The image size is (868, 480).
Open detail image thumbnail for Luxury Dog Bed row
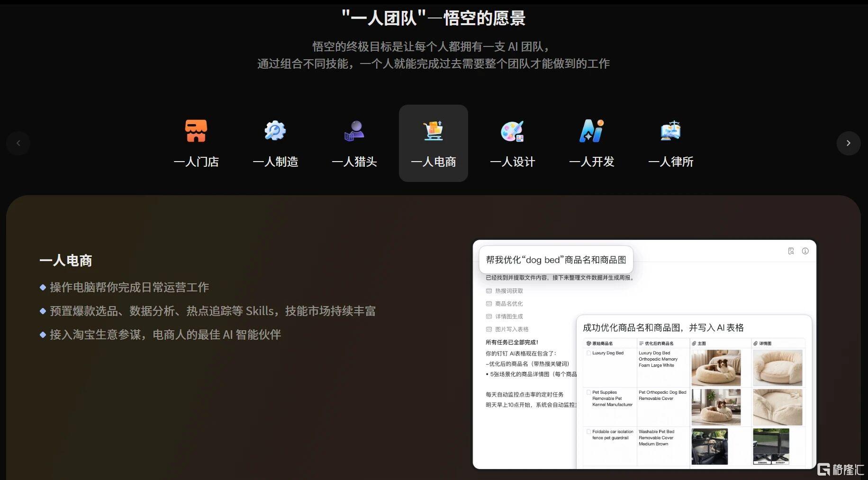tap(778, 368)
